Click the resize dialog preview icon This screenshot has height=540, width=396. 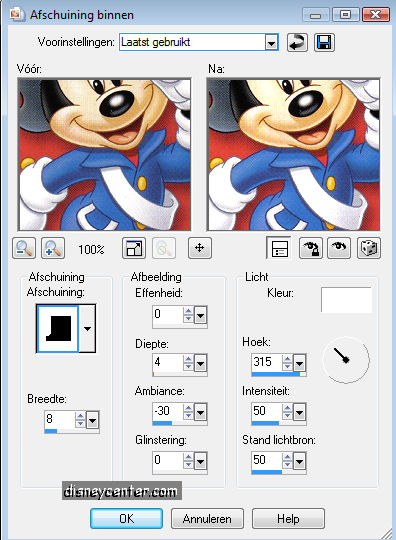coord(134,248)
